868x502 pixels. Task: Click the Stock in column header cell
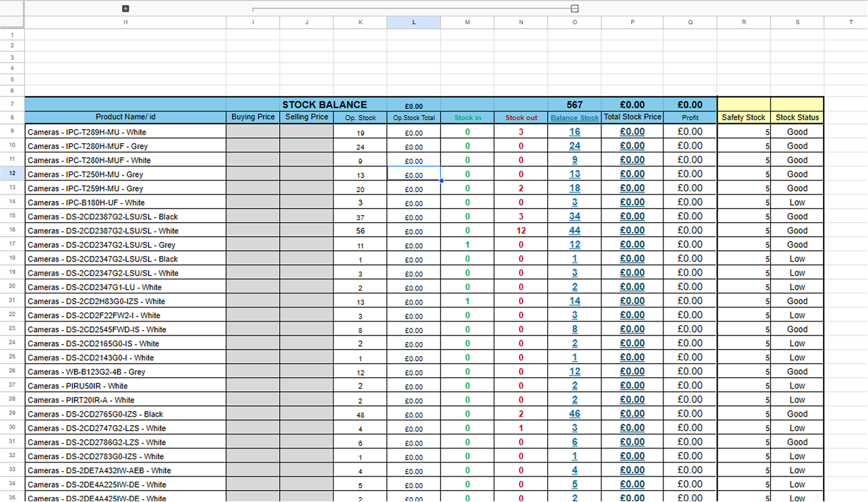point(467,118)
